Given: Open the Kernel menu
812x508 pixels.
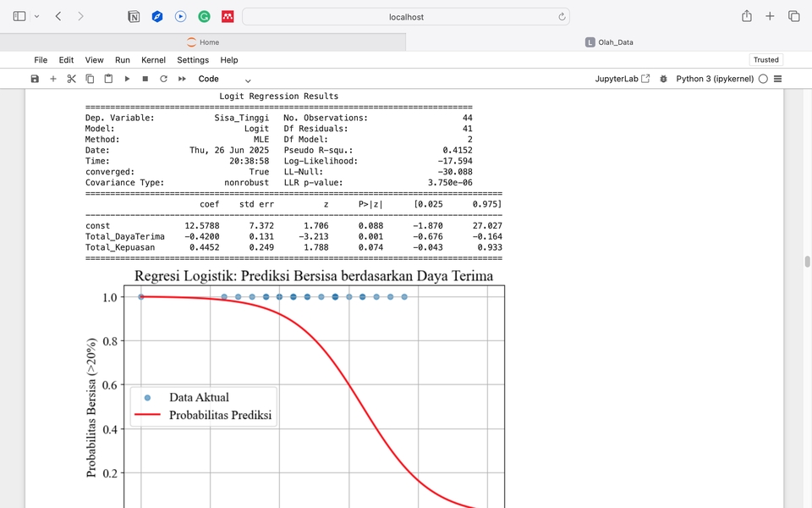Looking at the screenshot, I should 153,60.
